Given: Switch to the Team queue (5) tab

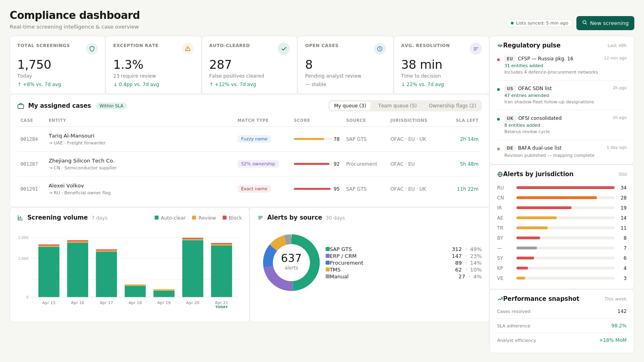Looking at the screenshot, I should click(397, 106).
